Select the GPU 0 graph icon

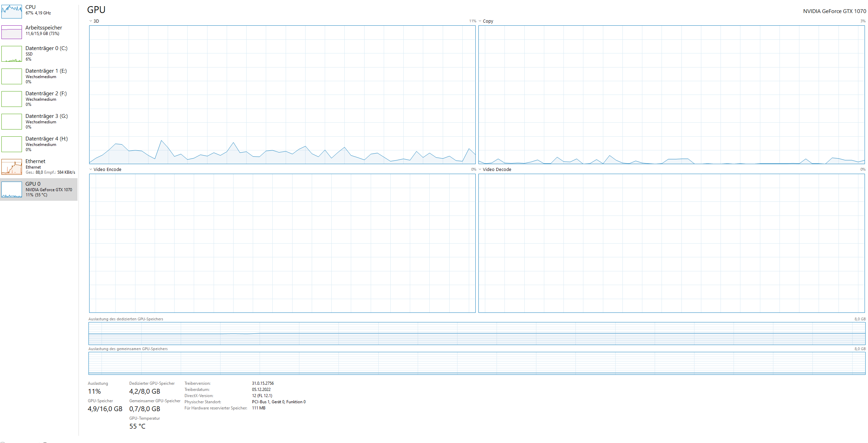[x=12, y=189]
